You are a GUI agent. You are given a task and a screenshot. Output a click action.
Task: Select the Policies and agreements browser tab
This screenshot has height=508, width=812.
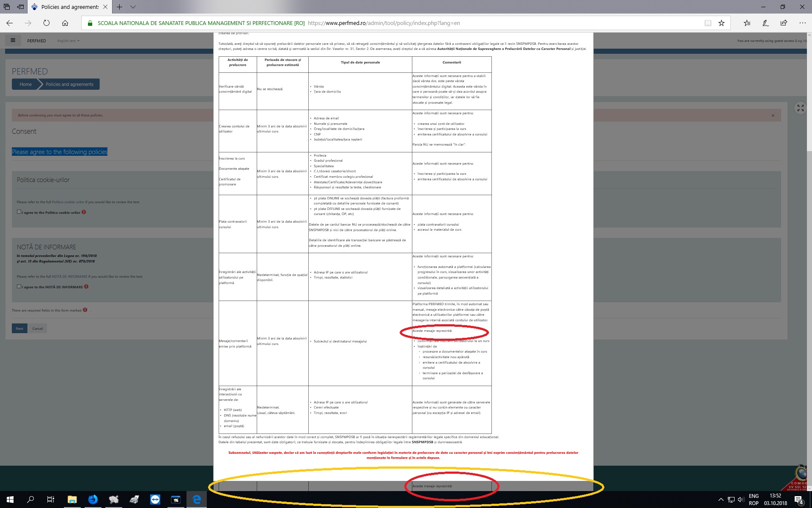[70, 7]
